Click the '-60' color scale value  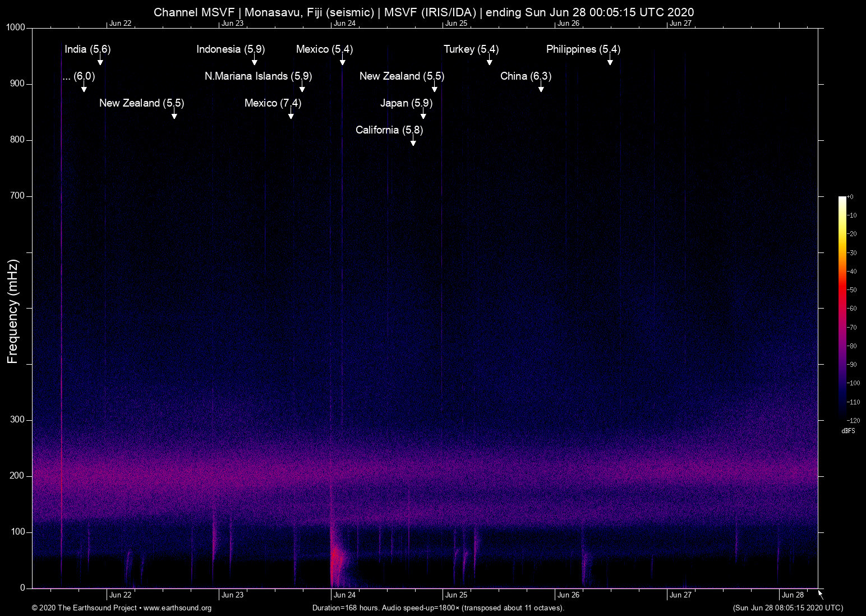point(852,309)
